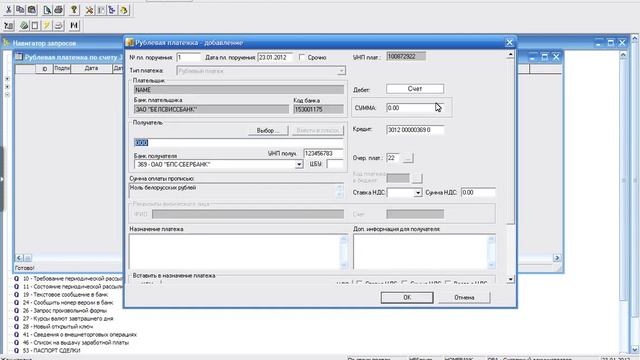Click the blue figure toolbar icon
This screenshot has height=360, width=640.
(112, 9)
